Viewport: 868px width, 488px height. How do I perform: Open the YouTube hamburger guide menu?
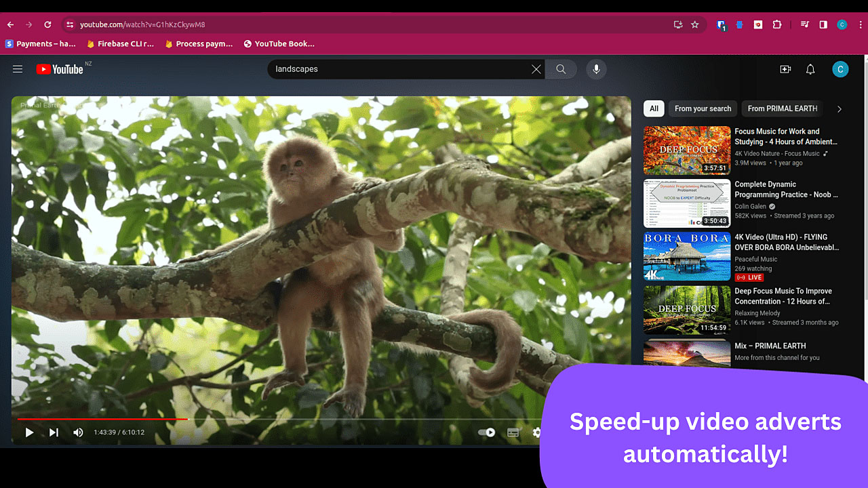[x=18, y=69]
